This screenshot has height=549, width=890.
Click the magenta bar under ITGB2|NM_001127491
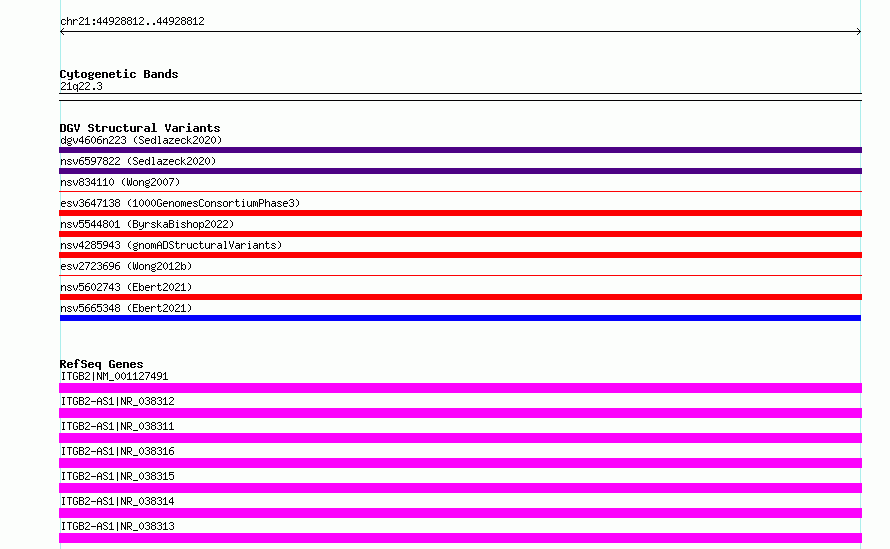pyautogui.click(x=460, y=388)
